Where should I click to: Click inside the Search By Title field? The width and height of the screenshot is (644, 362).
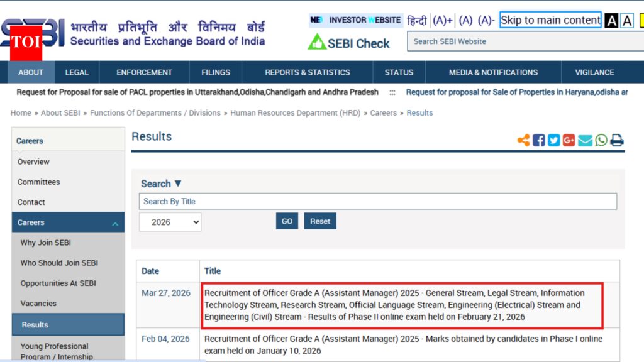tap(377, 201)
